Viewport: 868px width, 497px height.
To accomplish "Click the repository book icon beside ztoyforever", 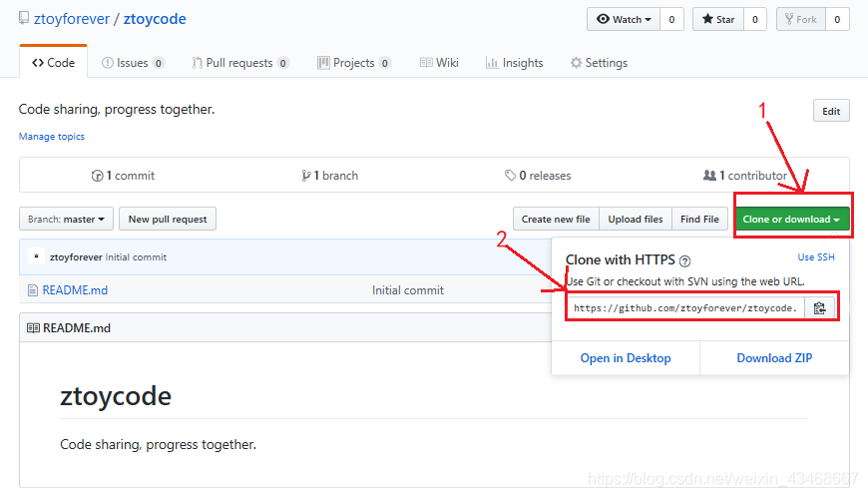I will (x=23, y=18).
